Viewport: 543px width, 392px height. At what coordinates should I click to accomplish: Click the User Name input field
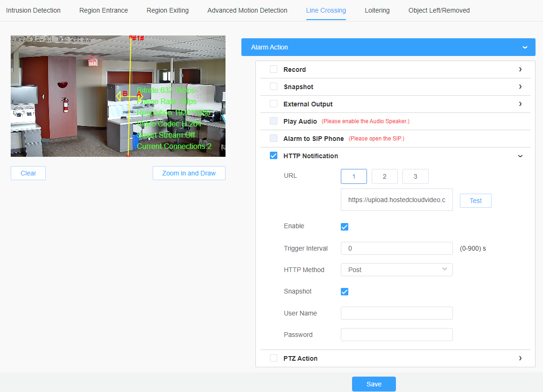point(397,313)
